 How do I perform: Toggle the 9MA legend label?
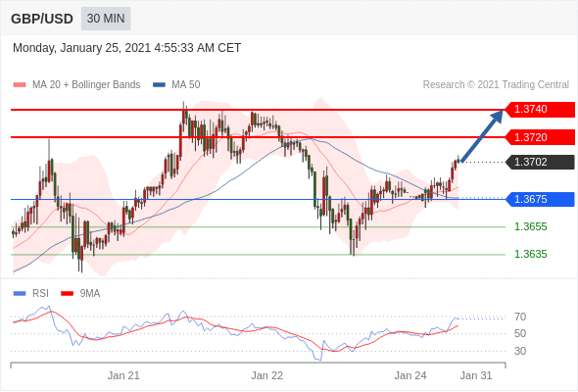90,294
